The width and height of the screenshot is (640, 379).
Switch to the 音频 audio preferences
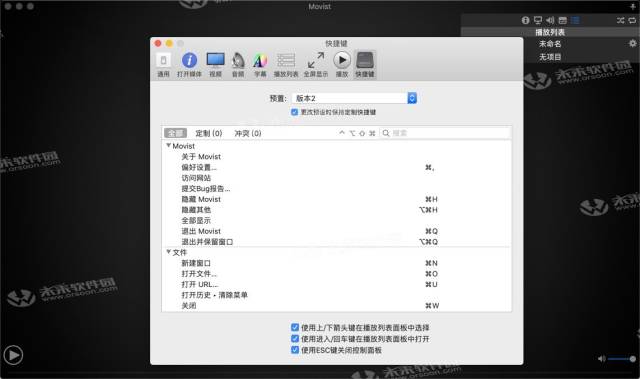[238, 64]
